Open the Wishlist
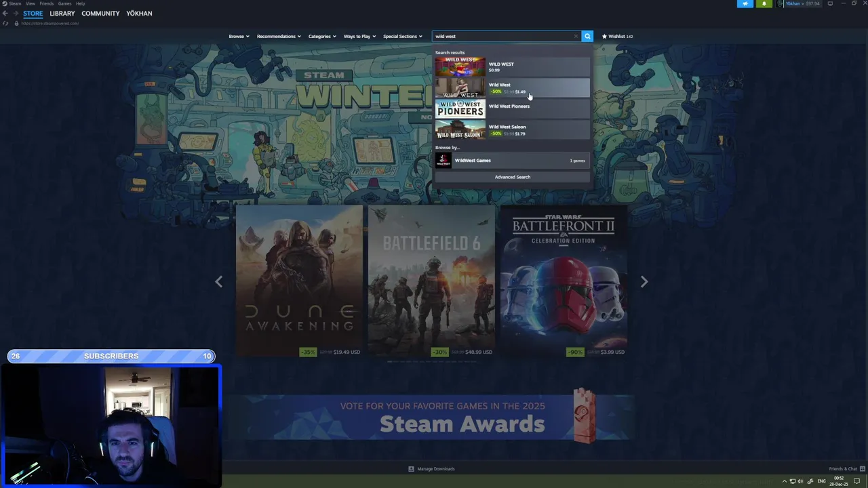The height and width of the screenshot is (488, 868). point(617,37)
